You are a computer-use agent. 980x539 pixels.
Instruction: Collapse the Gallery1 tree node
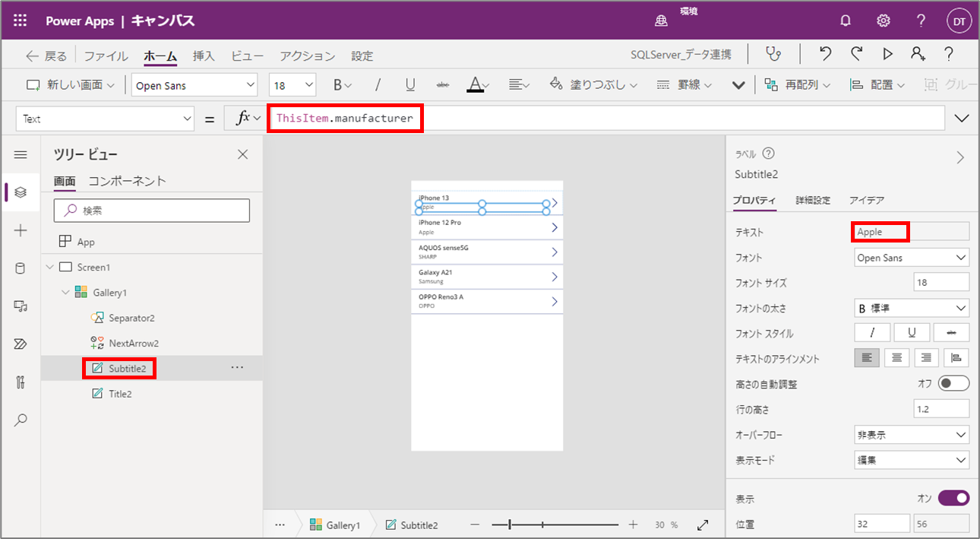click(x=65, y=292)
